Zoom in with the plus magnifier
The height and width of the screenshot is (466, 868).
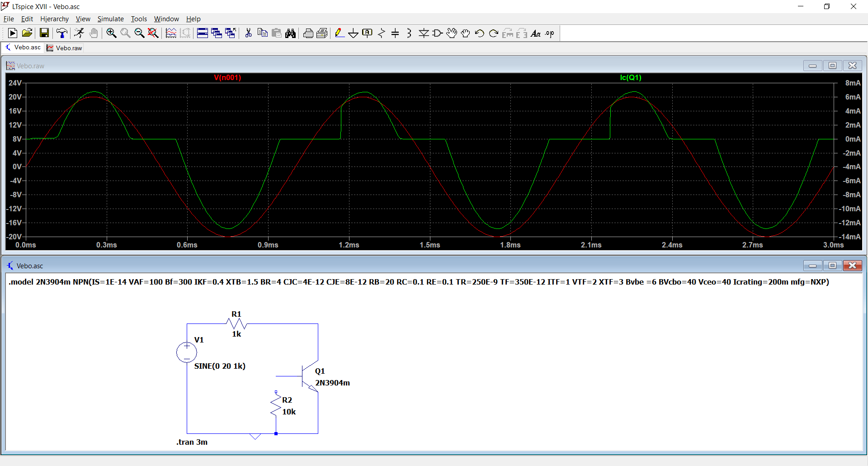pyautogui.click(x=111, y=33)
